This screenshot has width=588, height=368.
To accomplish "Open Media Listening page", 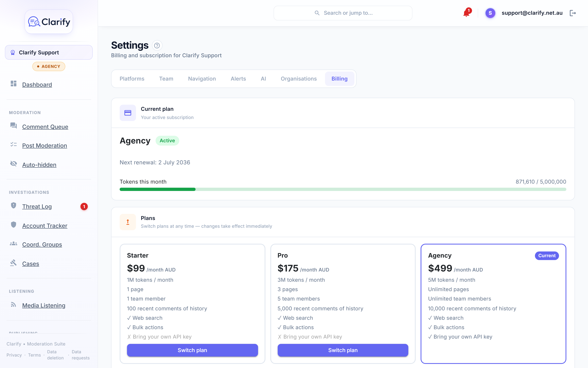I will tap(44, 305).
